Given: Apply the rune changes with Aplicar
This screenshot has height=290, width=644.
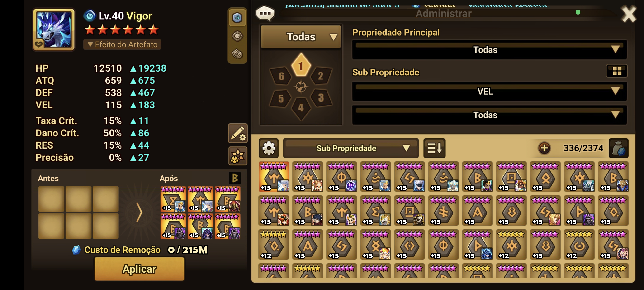Looking at the screenshot, I should (x=139, y=269).
